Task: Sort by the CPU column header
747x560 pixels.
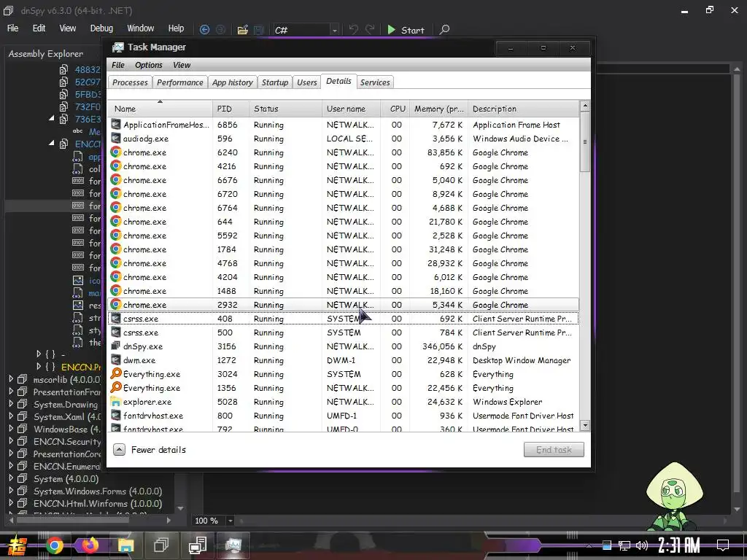Action: [395, 109]
